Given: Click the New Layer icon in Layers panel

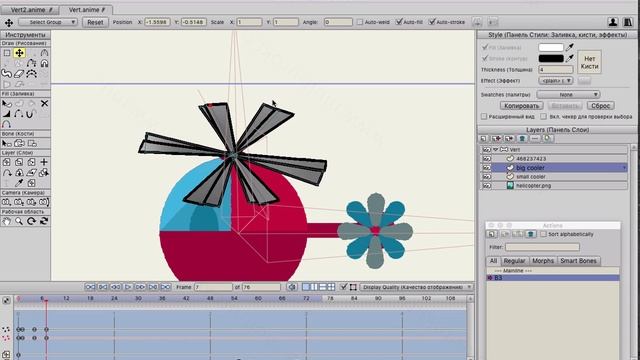Looking at the screenshot, I should click(x=484, y=139).
